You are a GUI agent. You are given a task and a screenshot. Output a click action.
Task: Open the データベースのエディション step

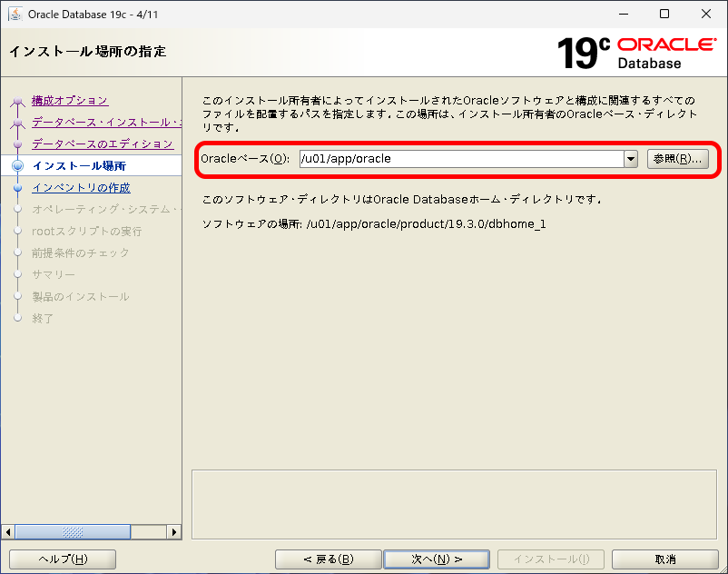103,144
